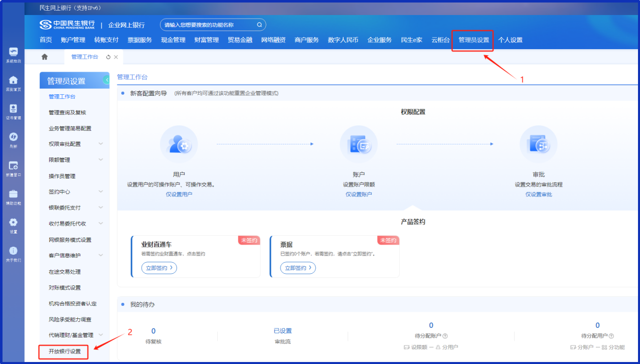Reload the 管理工作台 tab with refresh icon

click(x=108, y=57)
